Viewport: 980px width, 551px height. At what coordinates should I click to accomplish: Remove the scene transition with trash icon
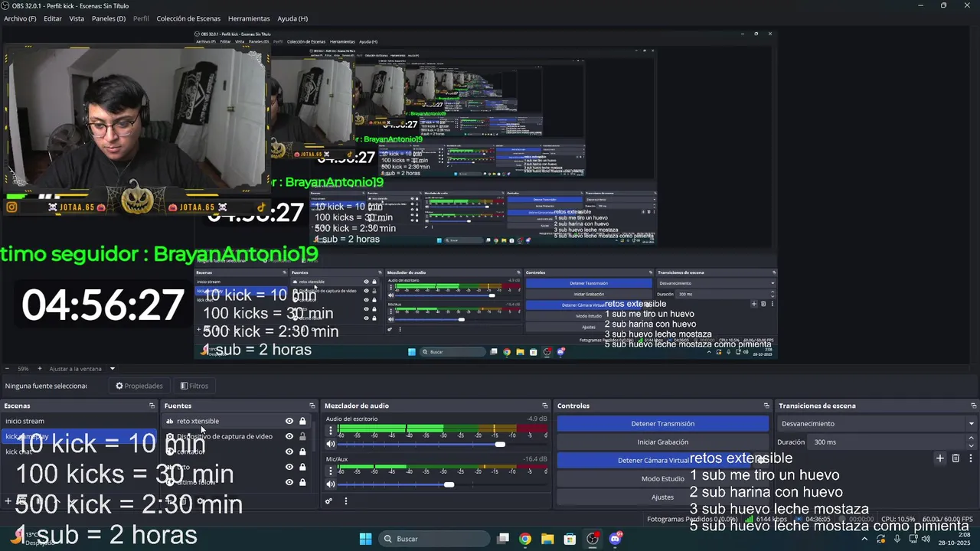(955, 458)
